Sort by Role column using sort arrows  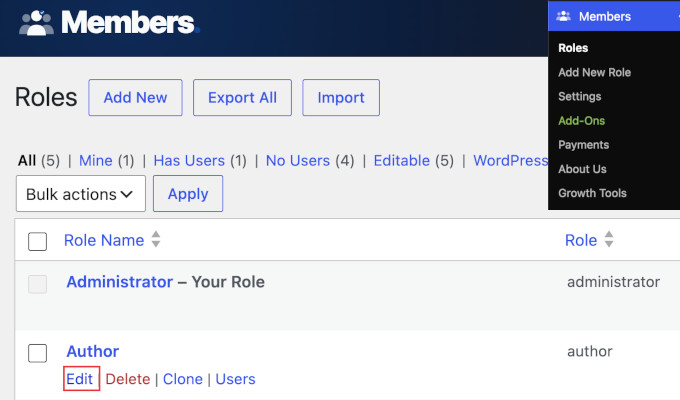coord(609,239)
